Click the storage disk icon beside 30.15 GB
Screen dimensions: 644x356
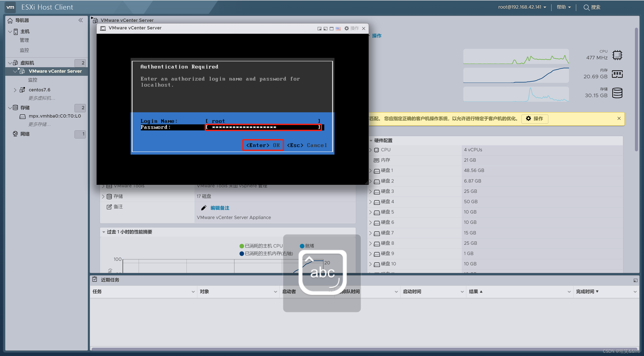[617, 93]
